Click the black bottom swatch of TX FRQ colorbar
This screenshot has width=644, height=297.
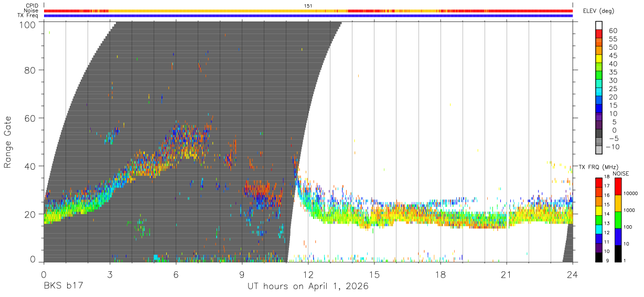599,257
